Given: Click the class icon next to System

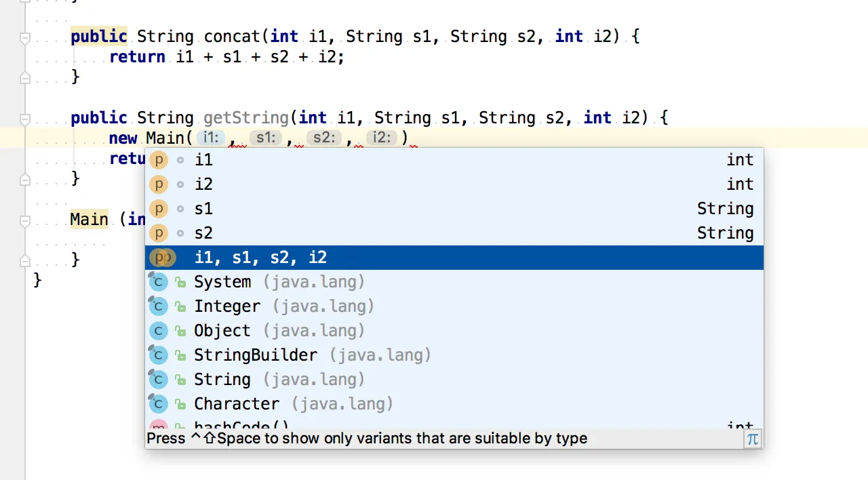Looking at the screenshot, I should tap(158, 282).
